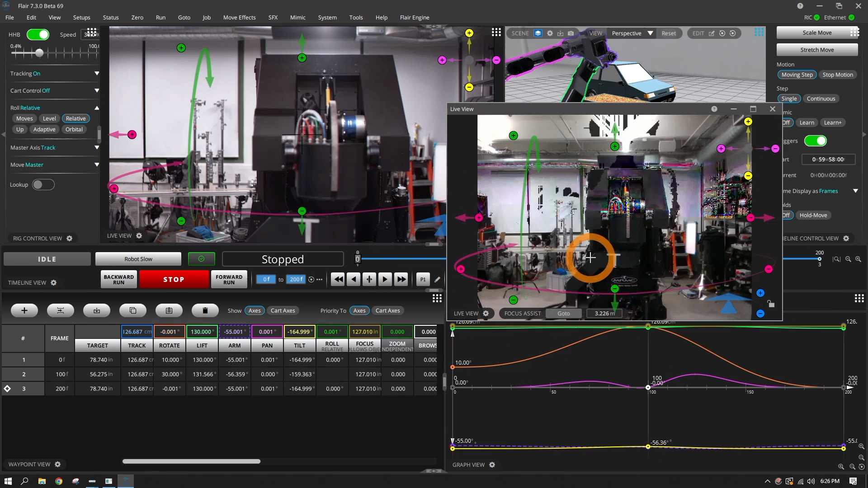Expand the Move Master dropdown
This screenshot has height=488, width=868.
(x=97, y=164)
